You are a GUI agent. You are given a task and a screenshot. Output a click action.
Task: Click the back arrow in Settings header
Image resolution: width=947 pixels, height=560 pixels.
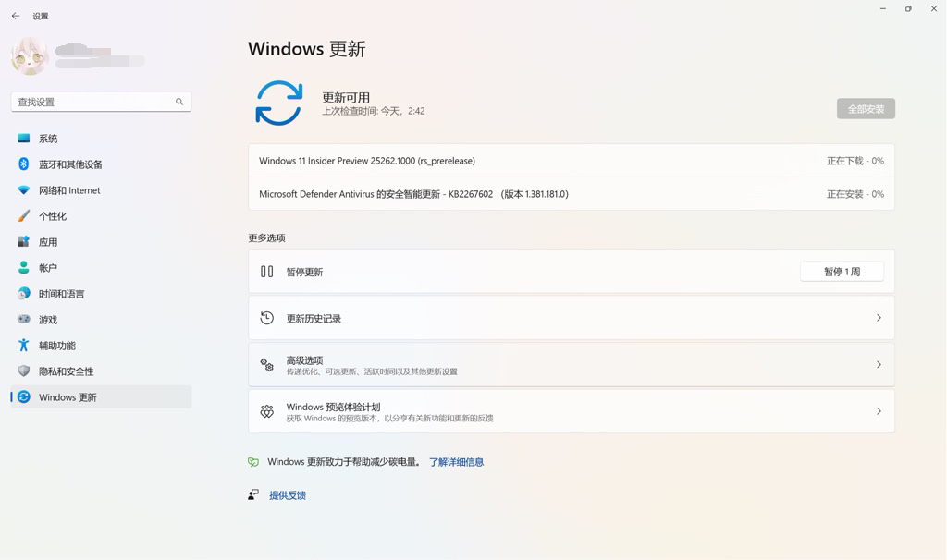click(16, 17)
